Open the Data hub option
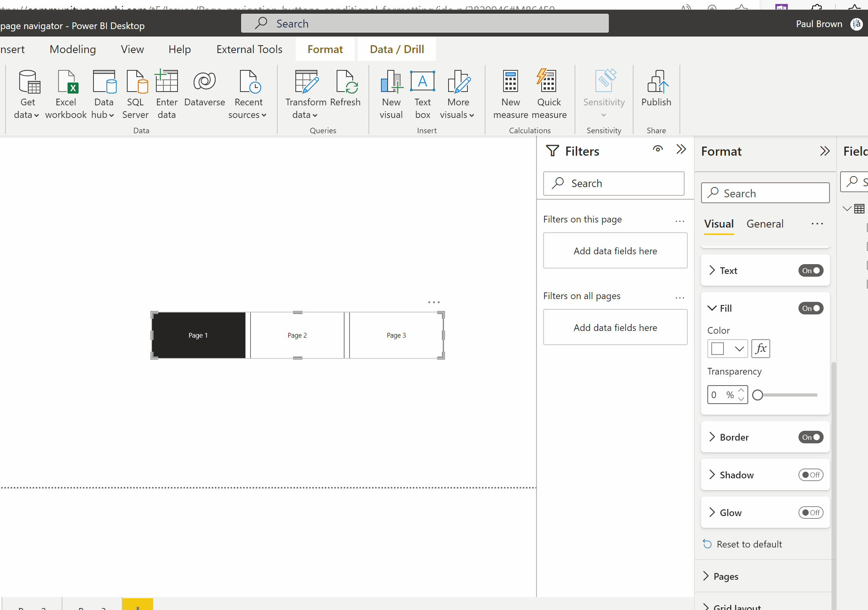Viewport: 868px width, 610px height. (x=103, y=94)
